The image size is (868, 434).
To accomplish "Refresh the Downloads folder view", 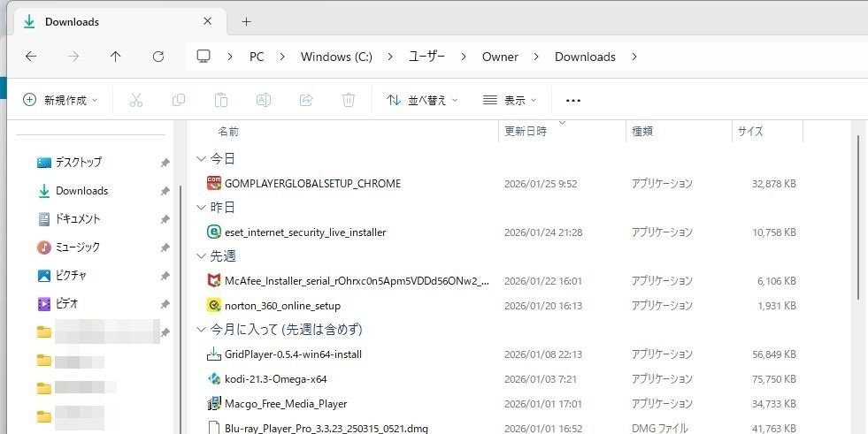I will coord(158,57).
